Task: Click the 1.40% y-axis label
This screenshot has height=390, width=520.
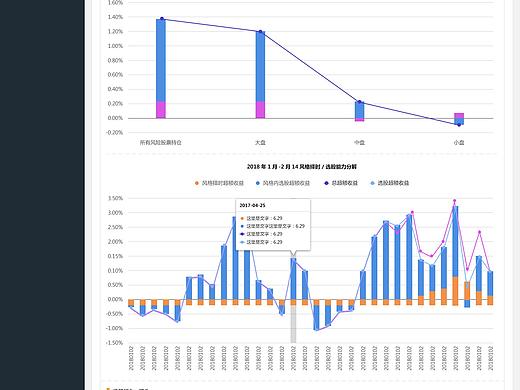Action: [115, 17]
